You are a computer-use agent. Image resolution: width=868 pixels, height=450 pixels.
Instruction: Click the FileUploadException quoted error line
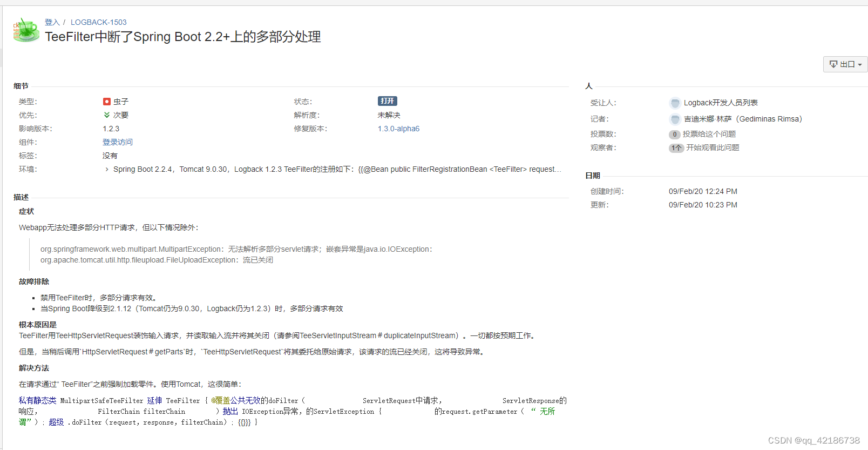pos(157,260)
